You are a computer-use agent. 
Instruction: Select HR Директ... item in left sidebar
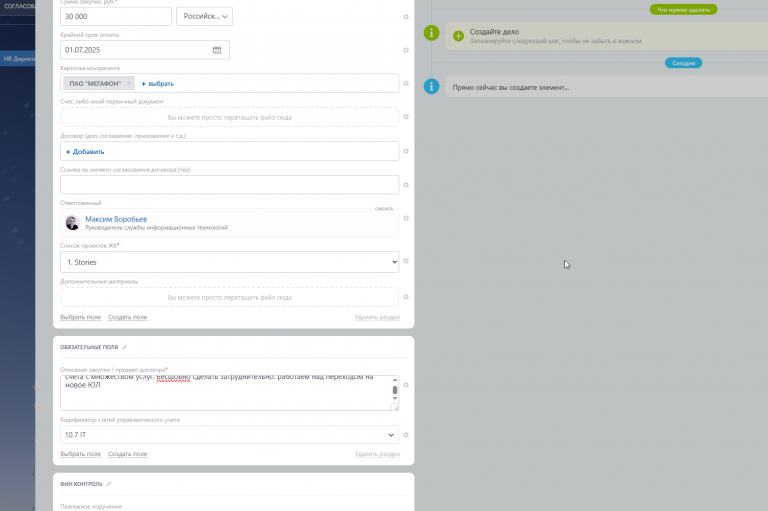pos(18,59)
